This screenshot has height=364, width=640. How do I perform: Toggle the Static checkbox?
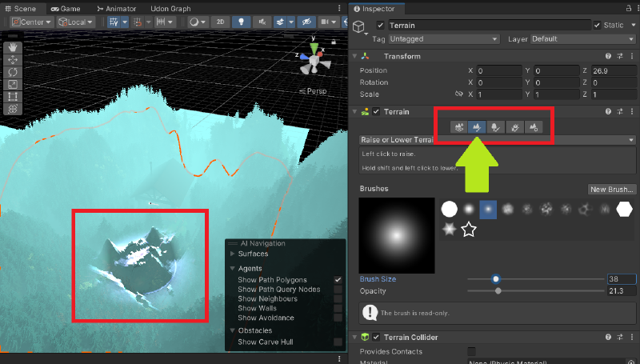pyautogui.click(x=598, y=25)
